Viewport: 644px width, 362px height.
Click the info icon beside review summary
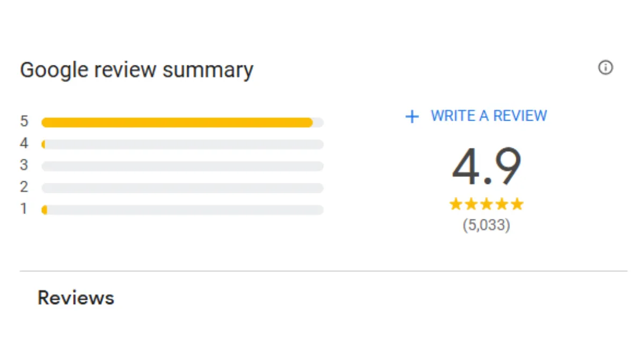coord(605,68)
